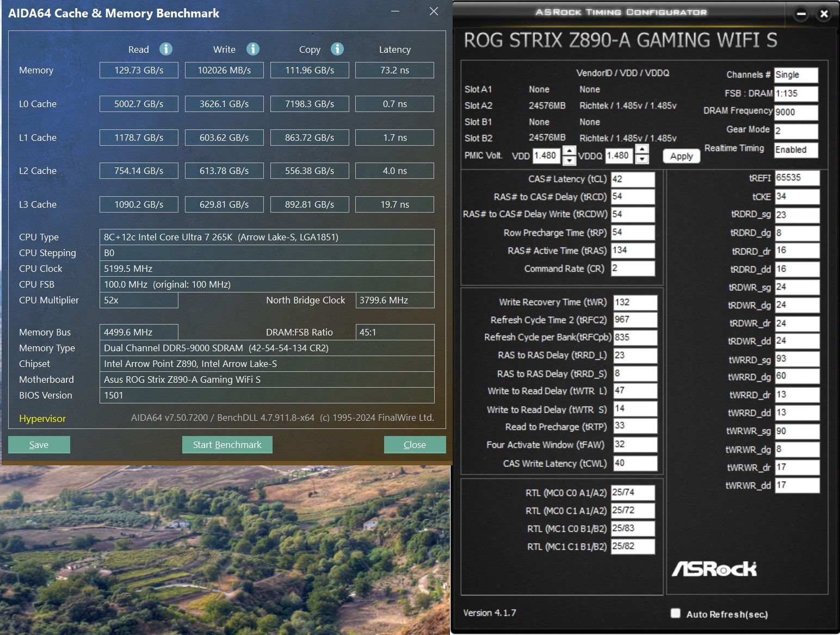Click Start Benchmark in AIDA64
Image resolution: width=840 pixels, height=635 pixels.
227,445
